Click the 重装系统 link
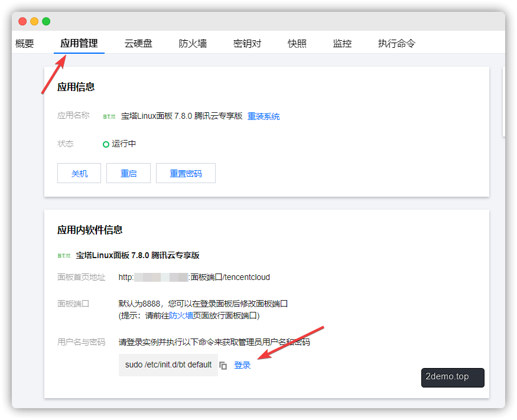The height and width of the screenshot is (420, 517). [264, 116]
